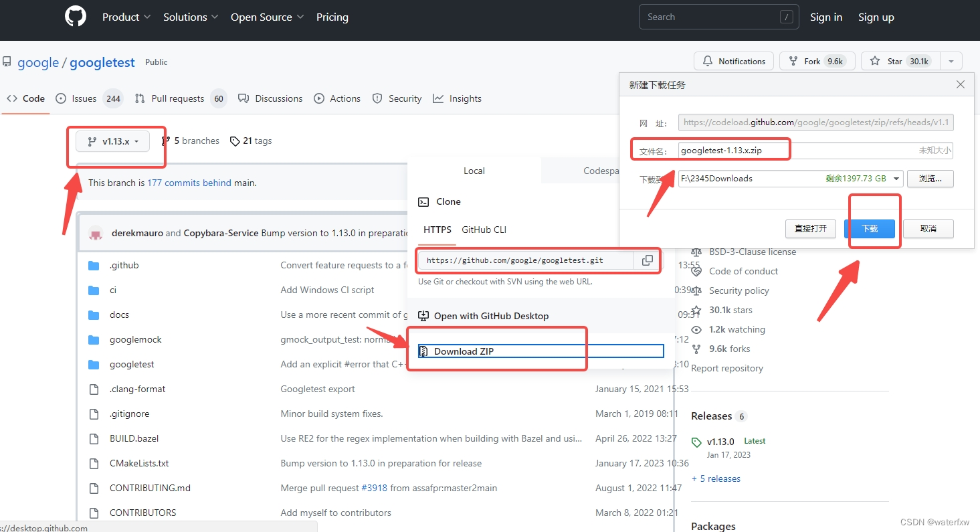Screen dimensions: 980x532
Task: Expand the Solutions menu
Action: 191,17
